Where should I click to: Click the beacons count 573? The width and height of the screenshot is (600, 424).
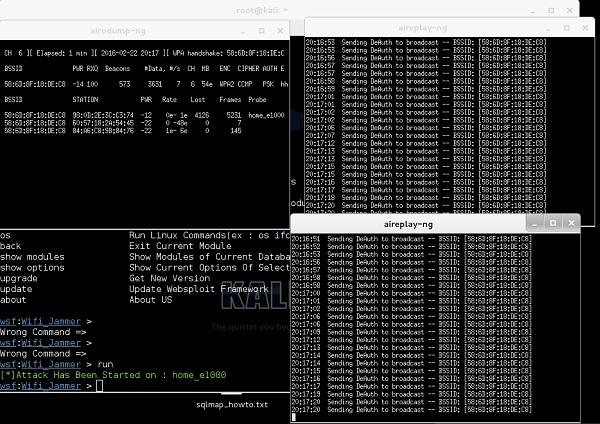(125, 84)
